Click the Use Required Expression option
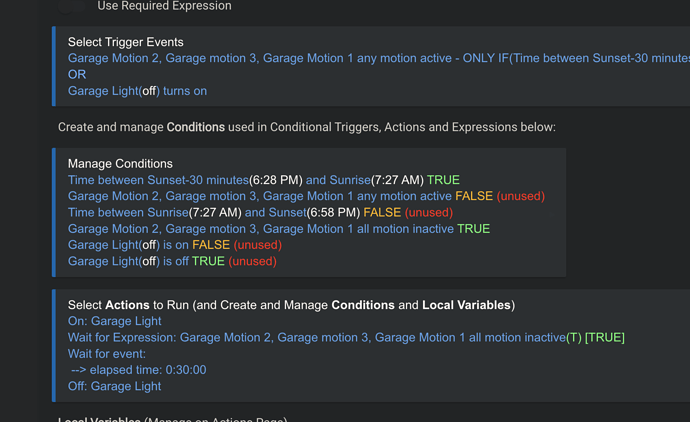The width and height of the screenshot is (690, 422). [164, 6]
